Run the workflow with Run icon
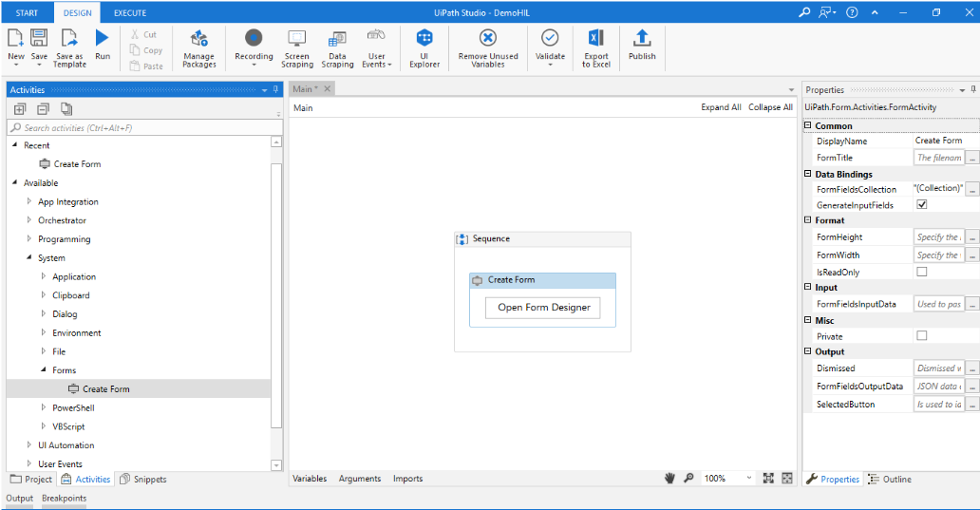This screenshot has width=980, height=510. 102,39
